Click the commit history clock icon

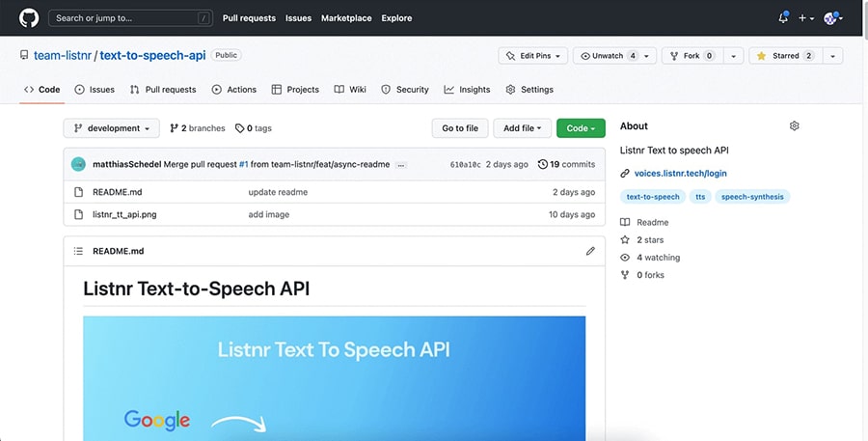click(542, 164)
